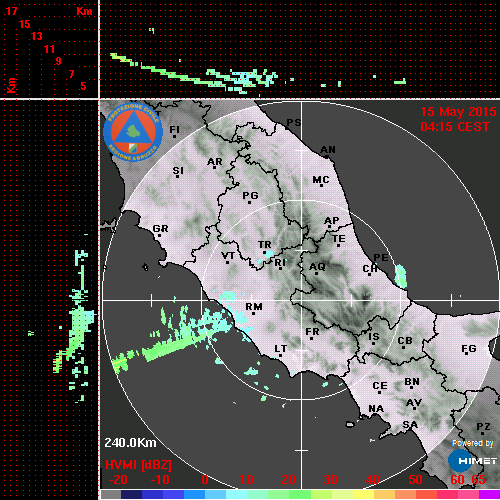
Task: Click the RM city label on map
Action: pos(254,306)
